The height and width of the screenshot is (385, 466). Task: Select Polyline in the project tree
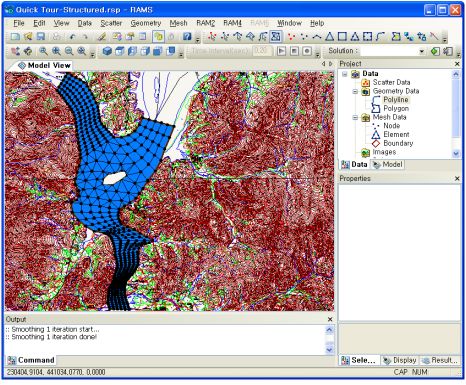[396, 100]
